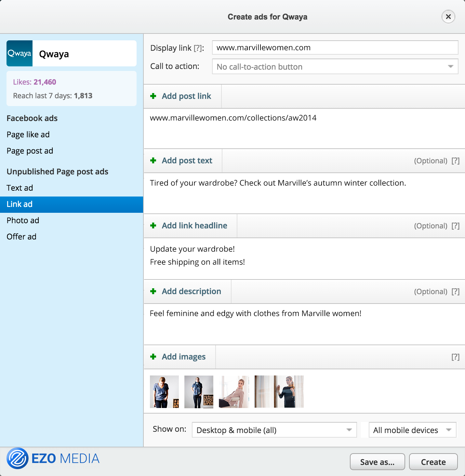Click the Reach last 7 days: 1,813 text

pos(53,96)
